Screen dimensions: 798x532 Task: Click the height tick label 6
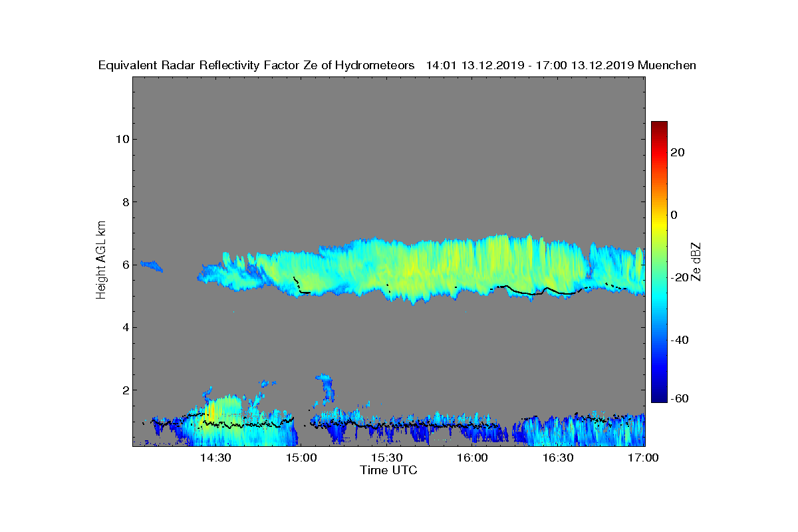click(x=124, y=265)
